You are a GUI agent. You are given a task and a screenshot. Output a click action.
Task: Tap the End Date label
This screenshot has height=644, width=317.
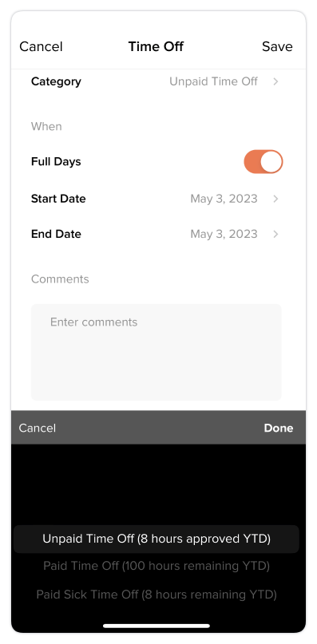(56, 234)
